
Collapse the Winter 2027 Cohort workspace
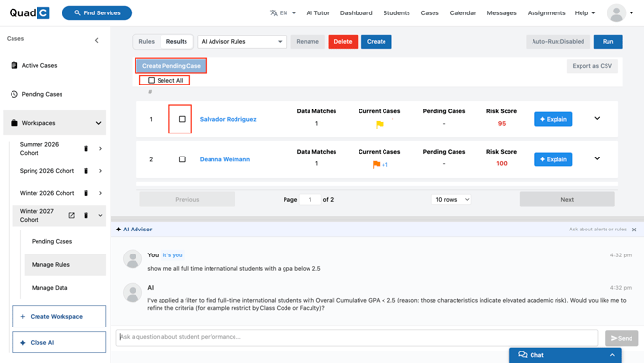100,215
